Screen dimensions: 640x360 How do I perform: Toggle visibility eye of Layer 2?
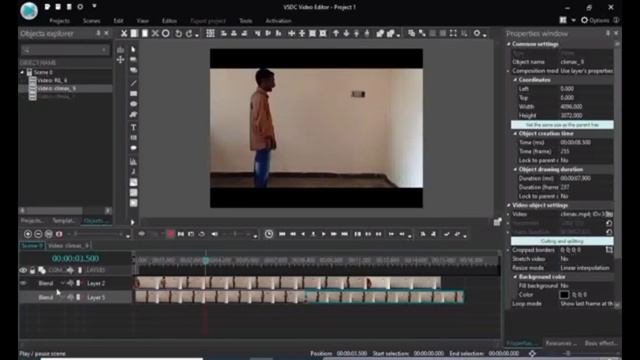click(x=23, y=283)
